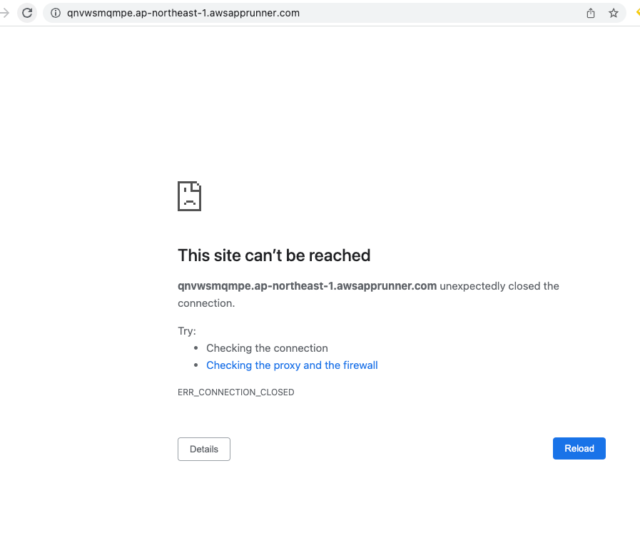The width and height of the screenshot is (640, 538).
Task: Click the "This site can't be reached" heading
Action: coord(274,256)
